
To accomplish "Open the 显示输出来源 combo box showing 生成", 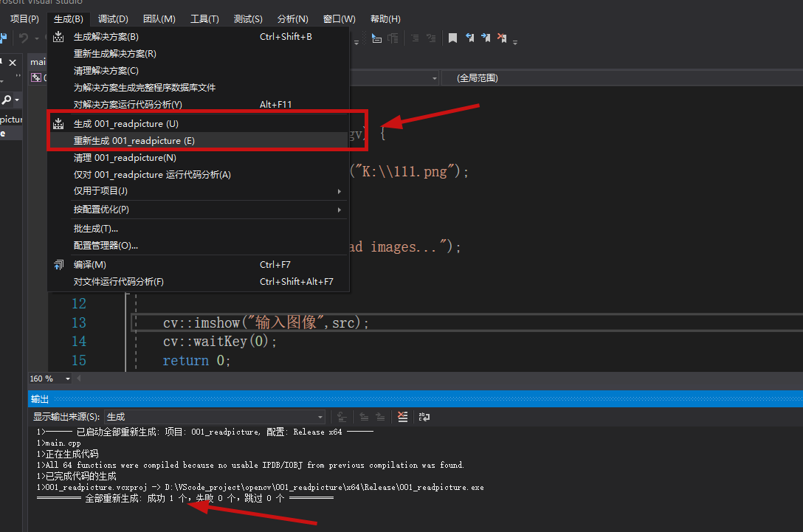I will (x=215, y=417).
